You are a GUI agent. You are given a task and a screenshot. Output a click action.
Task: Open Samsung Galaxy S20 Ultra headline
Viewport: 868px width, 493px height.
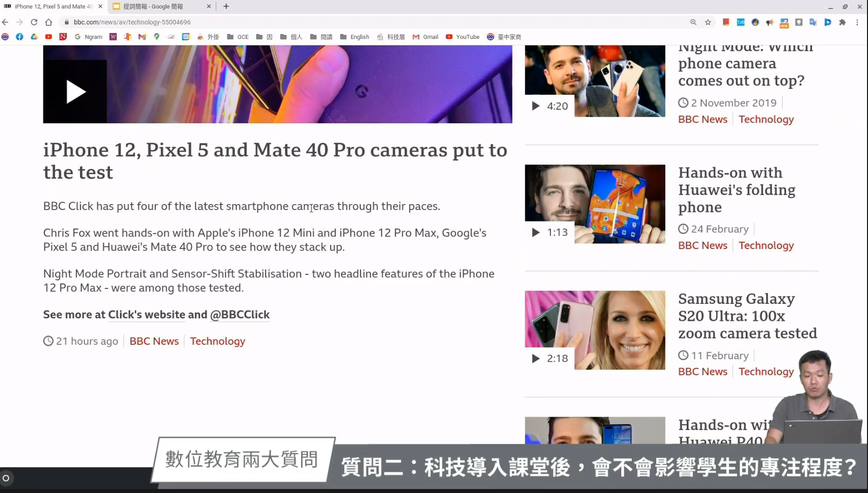[x=748, y=316]
